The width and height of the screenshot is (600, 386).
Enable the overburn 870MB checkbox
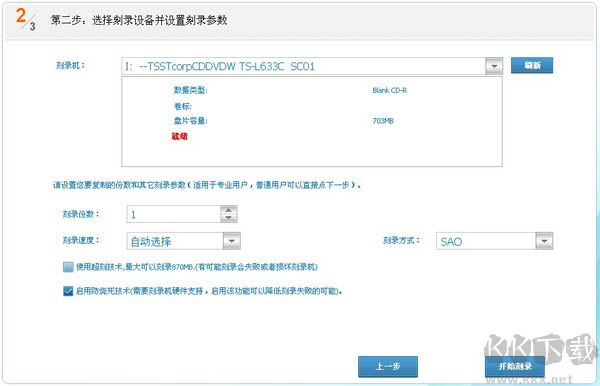click(x=68, y=267)
